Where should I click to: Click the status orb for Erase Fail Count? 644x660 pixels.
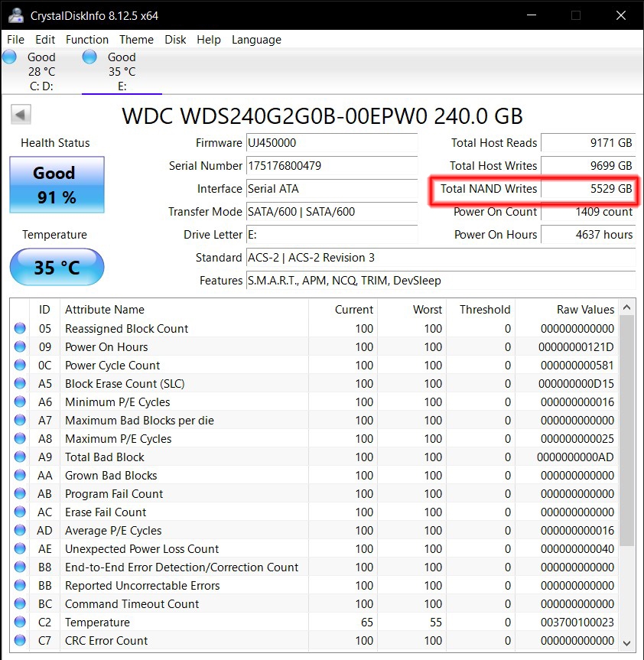pos(20,512)
